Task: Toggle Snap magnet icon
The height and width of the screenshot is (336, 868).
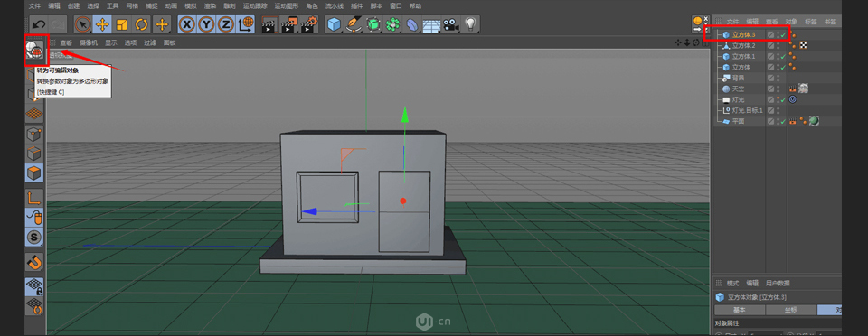Action: (x=35, y=262)
